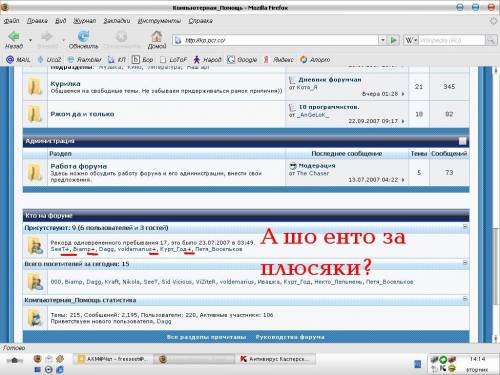Open the Бор bookmark
Image resolution: width=500 pixels, height=375 pixels.
(x=143, y=60)
